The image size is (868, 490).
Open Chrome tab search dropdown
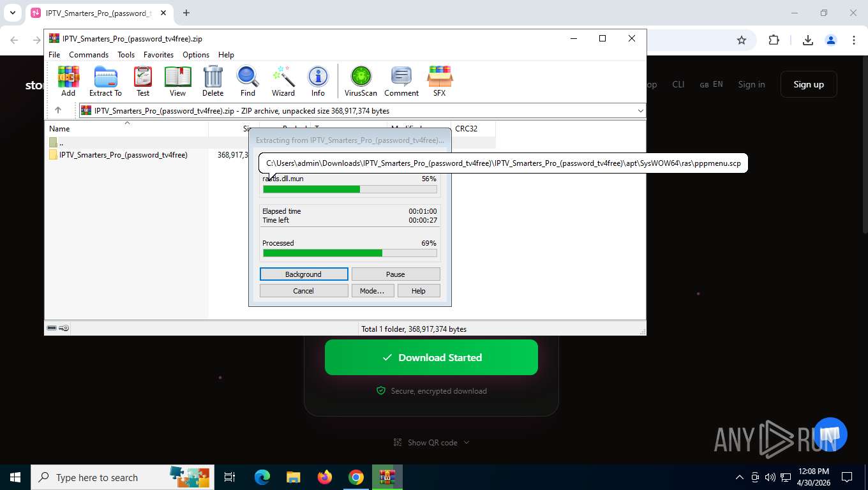13,13
